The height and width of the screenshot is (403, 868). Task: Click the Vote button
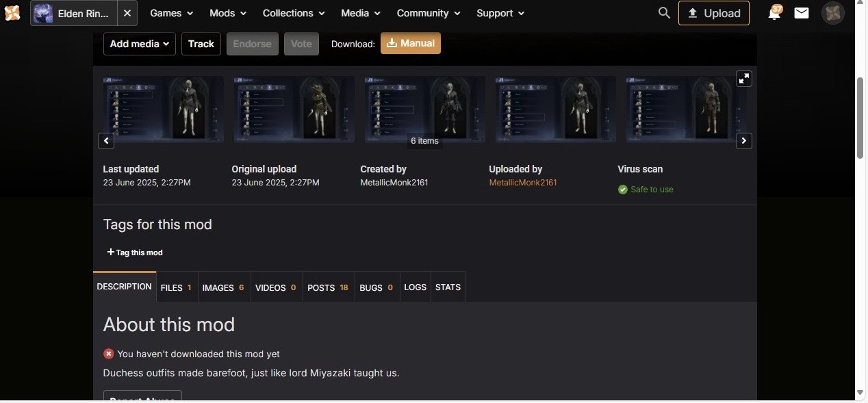pos(301,44)
